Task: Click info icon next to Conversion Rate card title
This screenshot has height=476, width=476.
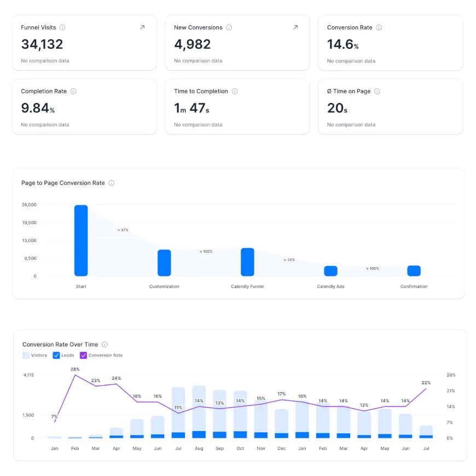Action: 379,27
